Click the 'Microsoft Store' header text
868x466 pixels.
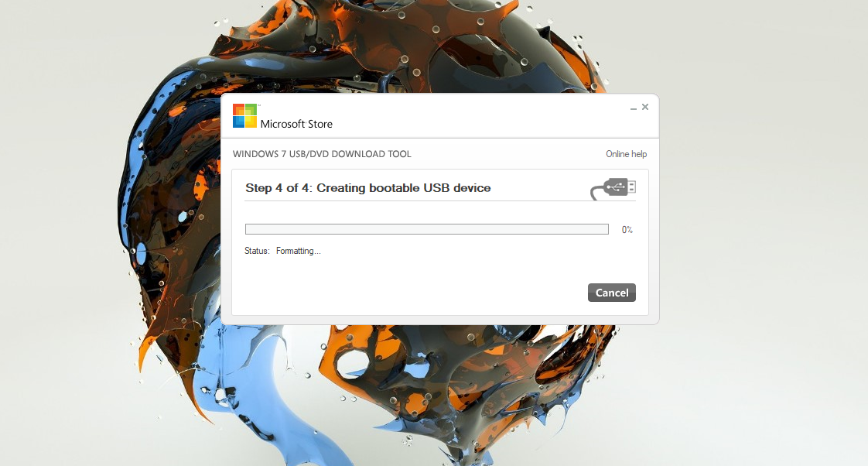point(296,124)
